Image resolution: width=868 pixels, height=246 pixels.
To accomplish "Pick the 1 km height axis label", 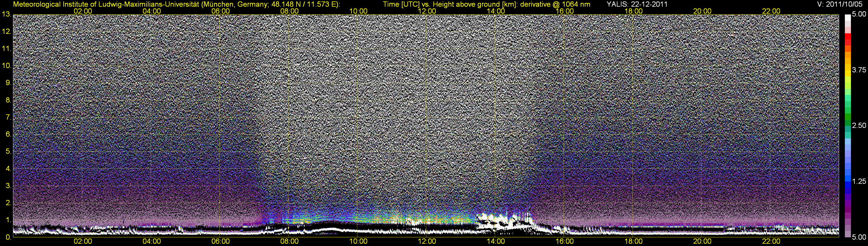I will pyautogui.click(x=8, y=220).
